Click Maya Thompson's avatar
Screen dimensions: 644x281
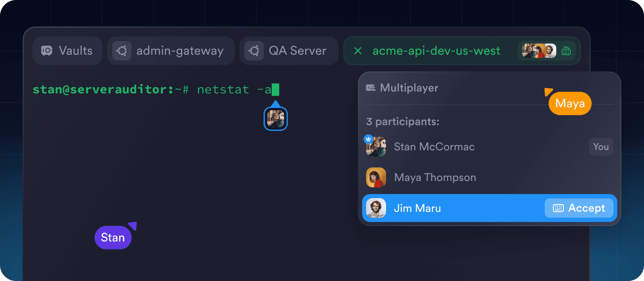pos(376,178)
